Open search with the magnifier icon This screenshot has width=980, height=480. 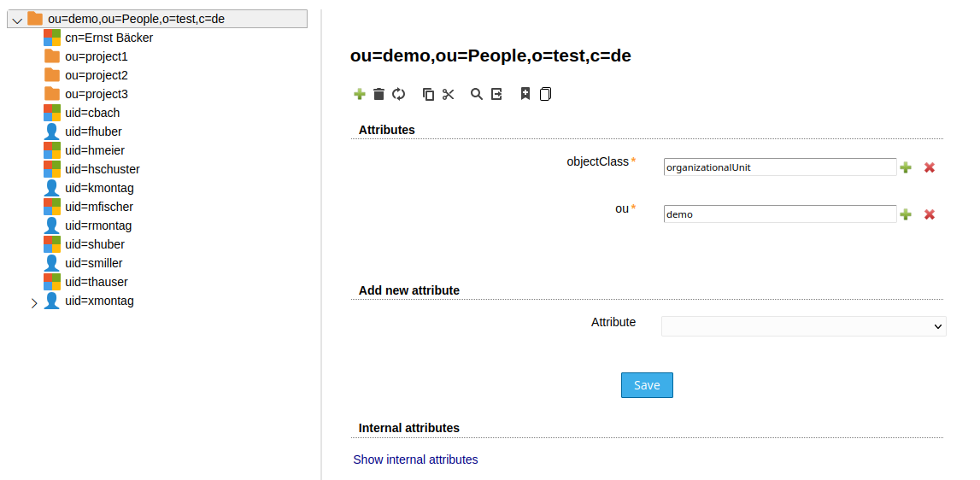[x=477, y=94]
